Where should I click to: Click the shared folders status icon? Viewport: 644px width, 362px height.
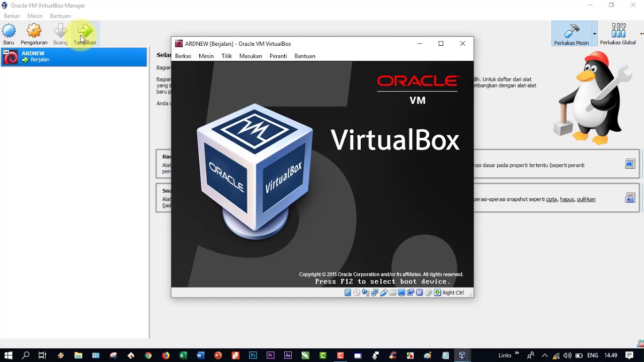(x=392, y=293)
